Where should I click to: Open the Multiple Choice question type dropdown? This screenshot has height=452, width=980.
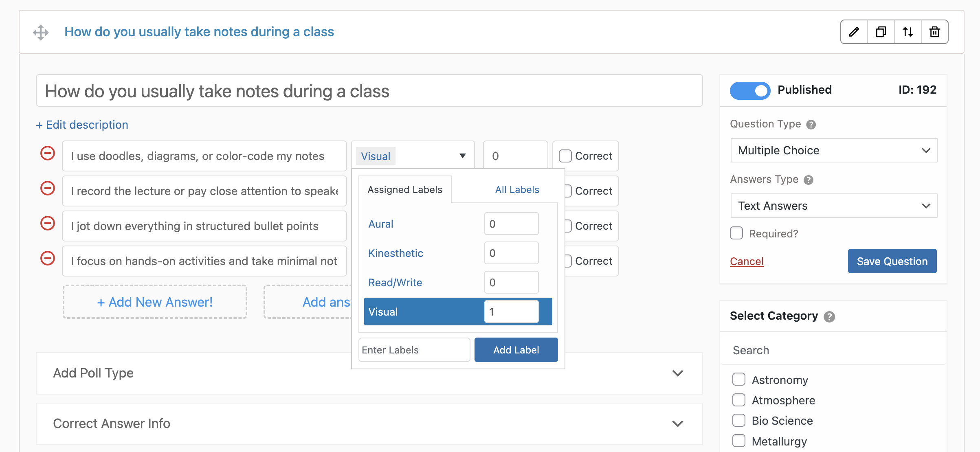tap(834, 150)
